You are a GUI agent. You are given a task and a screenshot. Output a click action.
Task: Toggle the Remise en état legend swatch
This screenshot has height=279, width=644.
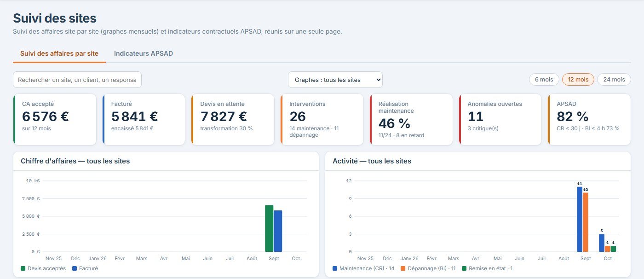[464, 268]
